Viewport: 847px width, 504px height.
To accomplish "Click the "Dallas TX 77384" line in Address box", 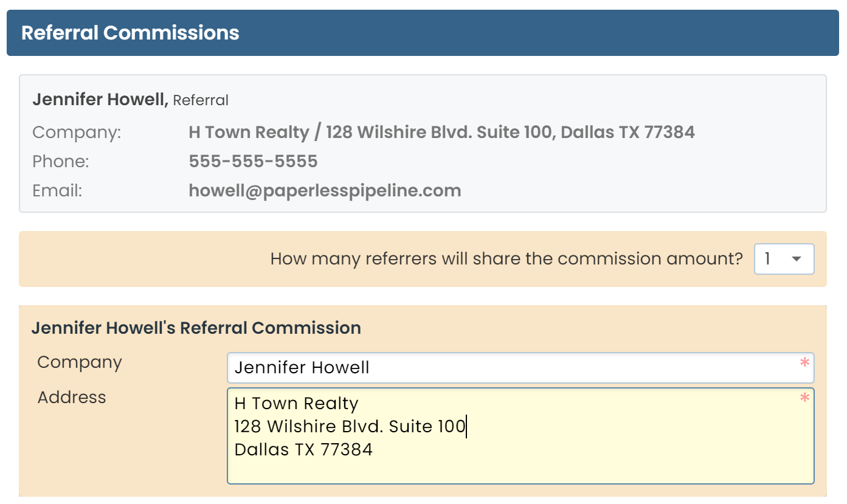I will coord(303,450).
